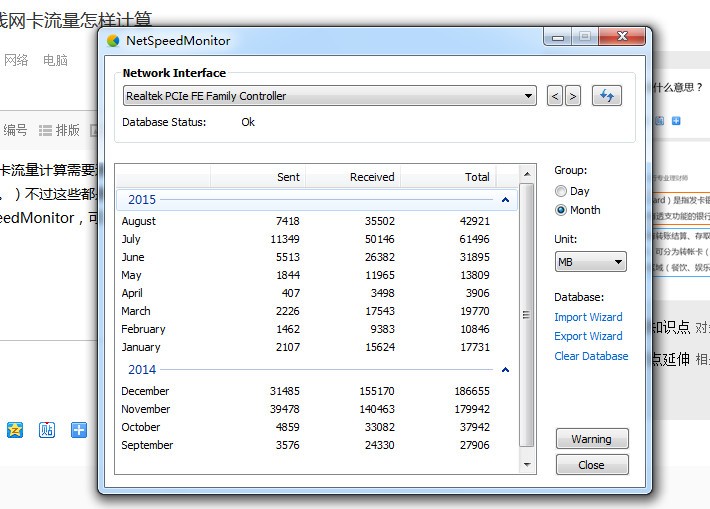Select the June row
The width and height of the screenshot is (710, 509).
coord(316,257)
